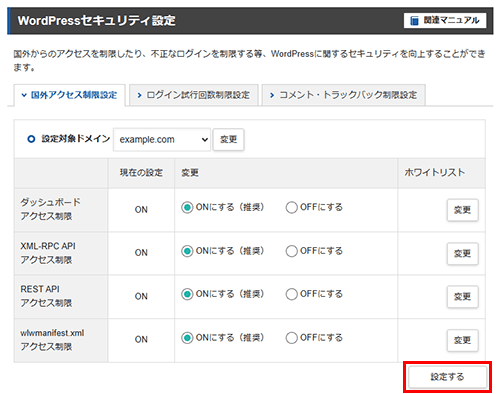
Task: Click the chevron icon on ログイン試行回数制限設定 tab
Action: click(x=139, y=95)
